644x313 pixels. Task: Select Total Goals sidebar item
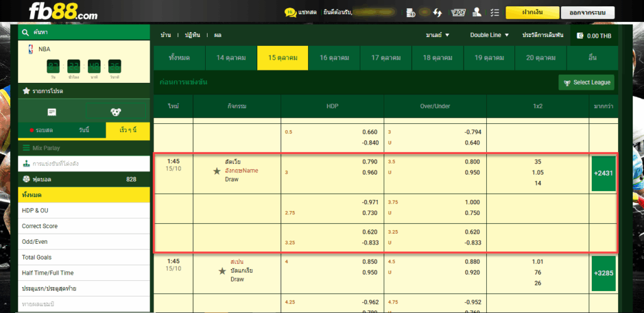point(84,257)
